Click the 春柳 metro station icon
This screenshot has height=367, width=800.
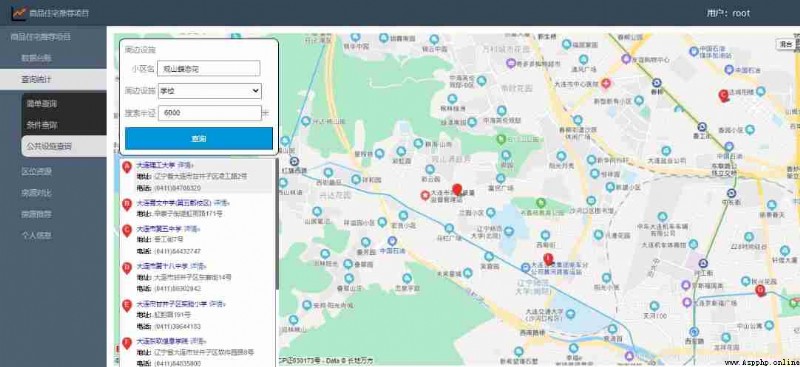pos(657,82)
